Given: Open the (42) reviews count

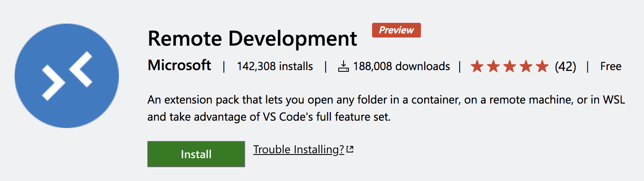Looking at the screenshot, I should pyautogui.click(x=565, y=66).
